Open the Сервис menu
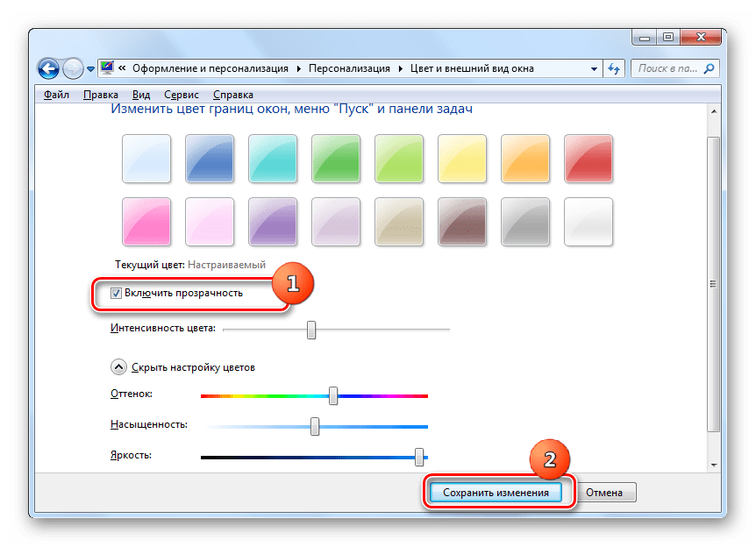756x547 pixels. click(x=182, y=95)
